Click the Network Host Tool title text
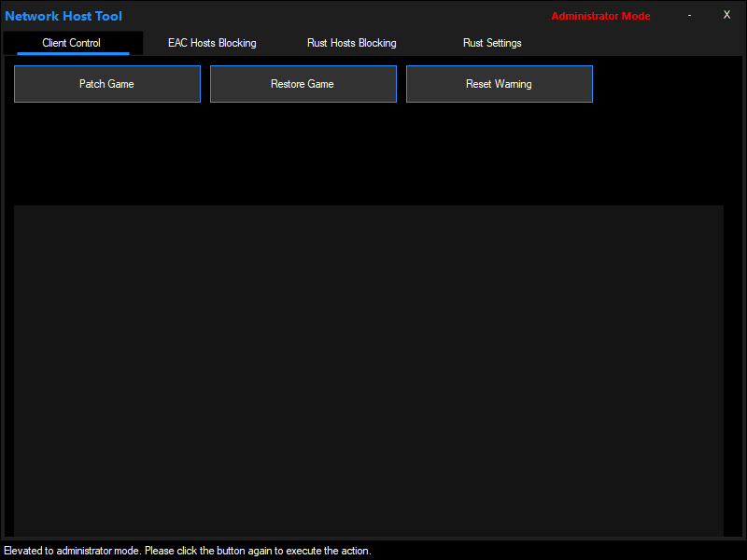747x560 pixels. click(63, 16)
